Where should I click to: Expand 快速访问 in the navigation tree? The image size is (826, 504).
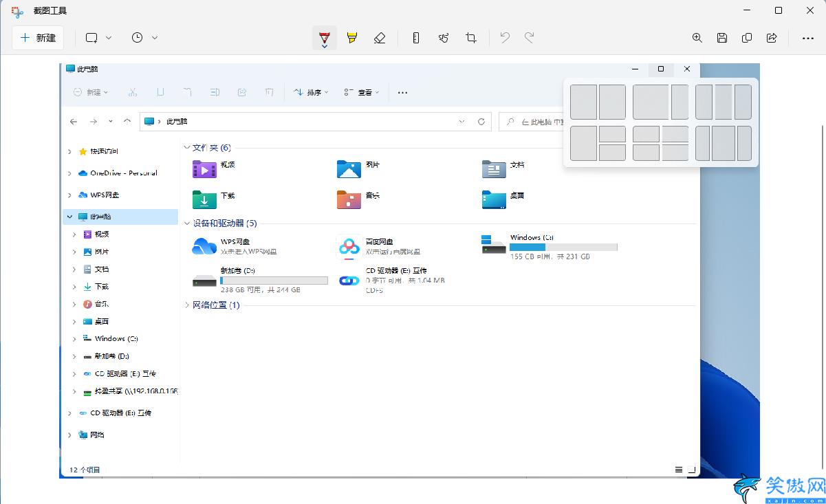69,151
